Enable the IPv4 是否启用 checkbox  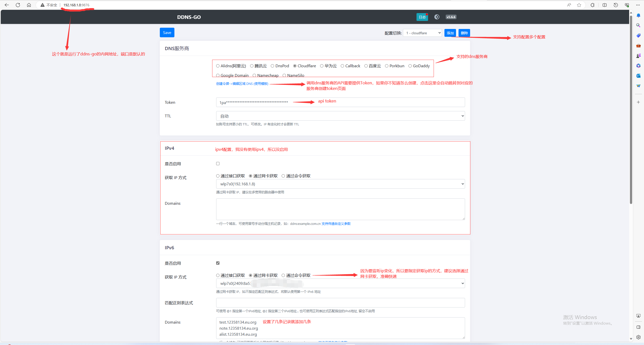(x=218, y=164)
